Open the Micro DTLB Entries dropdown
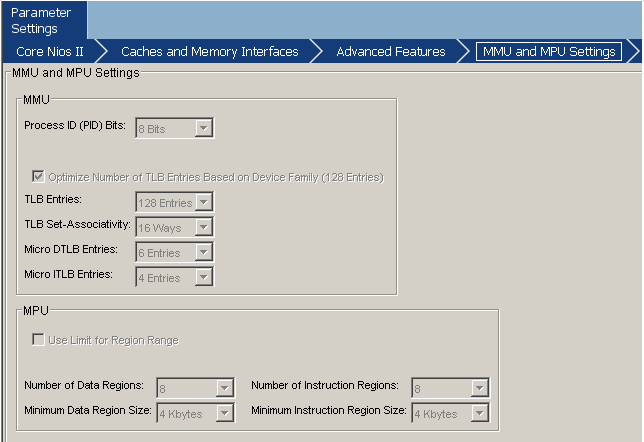The height and width of the screenshot is (442, 644). coord(175,252)
